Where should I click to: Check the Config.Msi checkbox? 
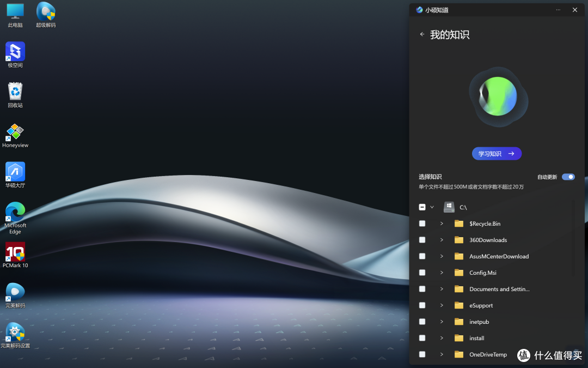422,273
